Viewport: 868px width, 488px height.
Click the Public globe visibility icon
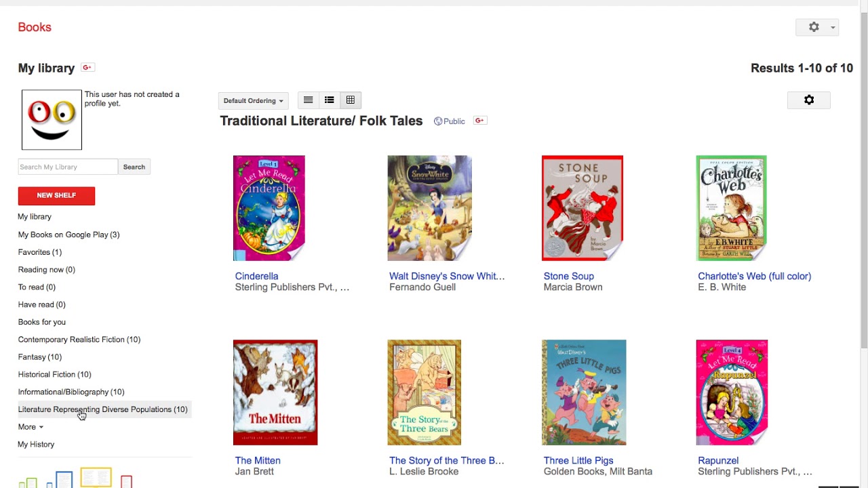tap(438, 121)
